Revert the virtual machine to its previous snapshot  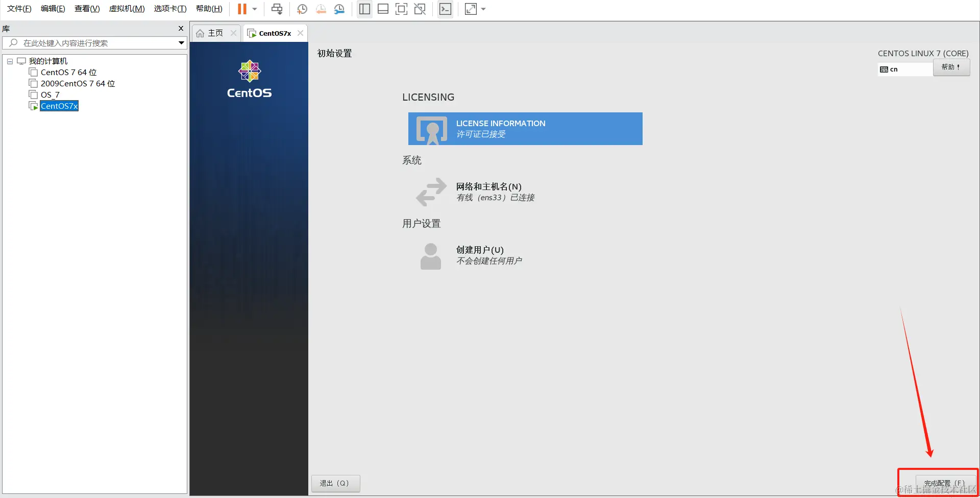[x=321, y=9]
